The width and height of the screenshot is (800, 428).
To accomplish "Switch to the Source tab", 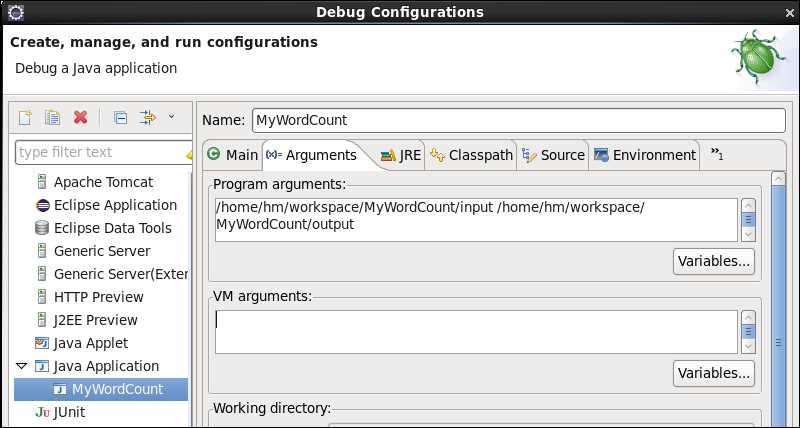I will click(553, 155).
